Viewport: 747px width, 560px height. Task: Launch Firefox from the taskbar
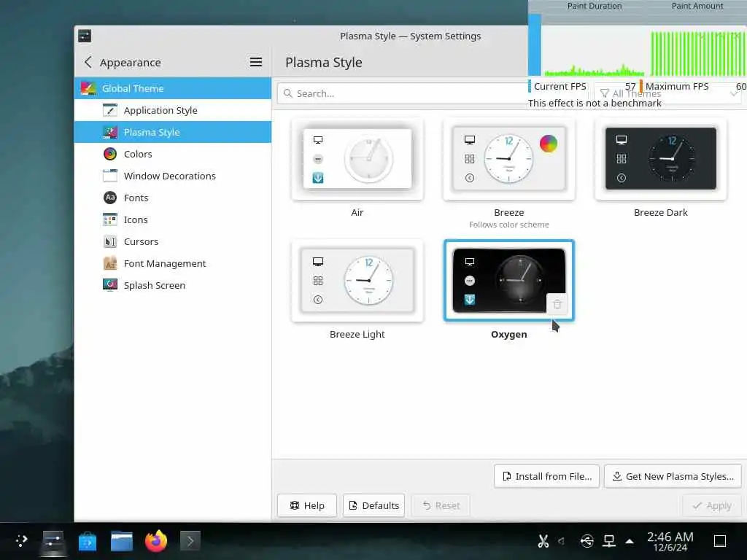pyautogui.click(x=156, y=542)
